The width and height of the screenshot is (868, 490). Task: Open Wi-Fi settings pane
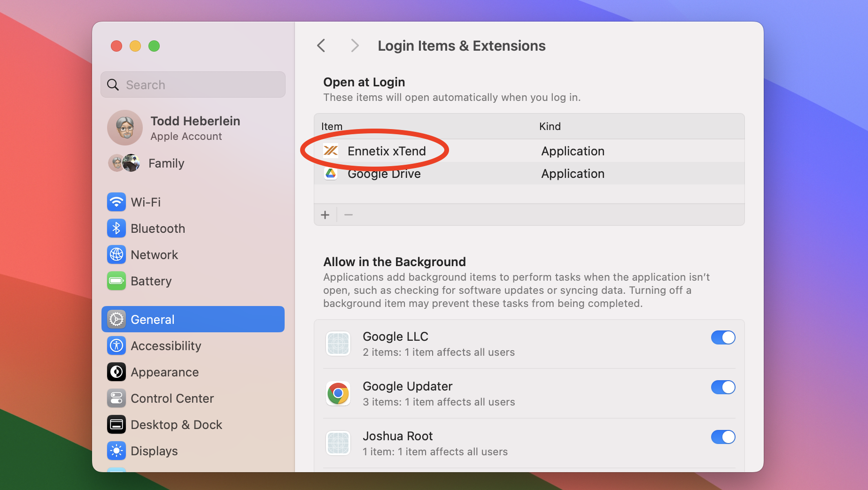coord(193,202)
